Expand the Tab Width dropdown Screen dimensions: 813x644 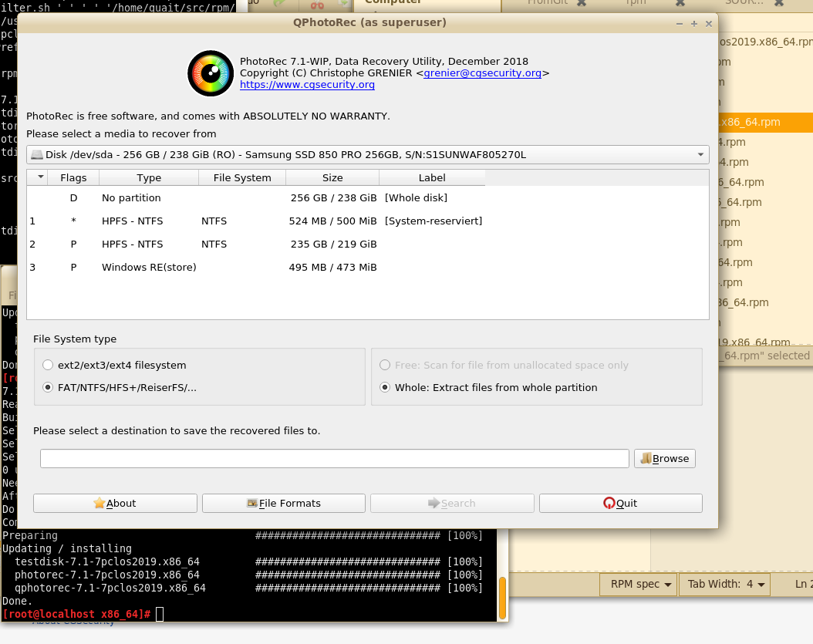[724, 584]
